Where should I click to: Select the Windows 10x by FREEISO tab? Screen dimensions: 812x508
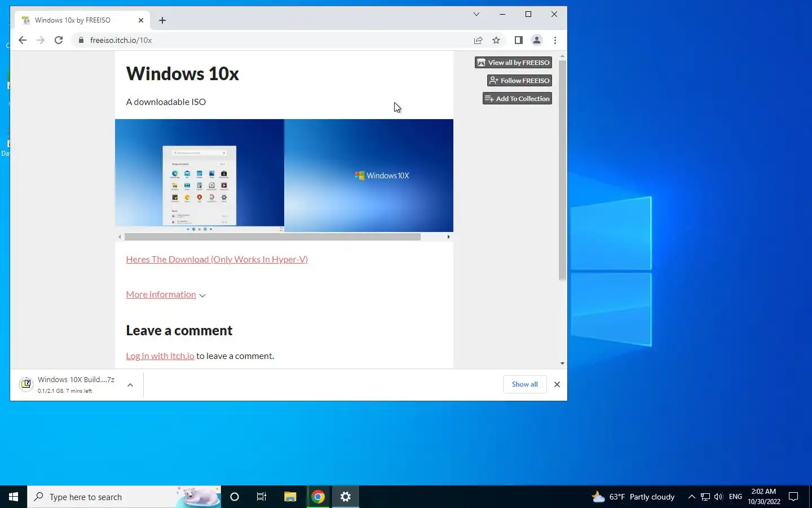pyautogui.click(x=82, y=20)
